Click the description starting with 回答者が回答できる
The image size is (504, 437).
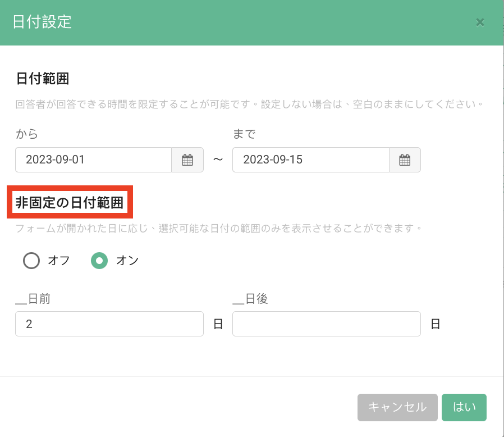pos(249,104)
